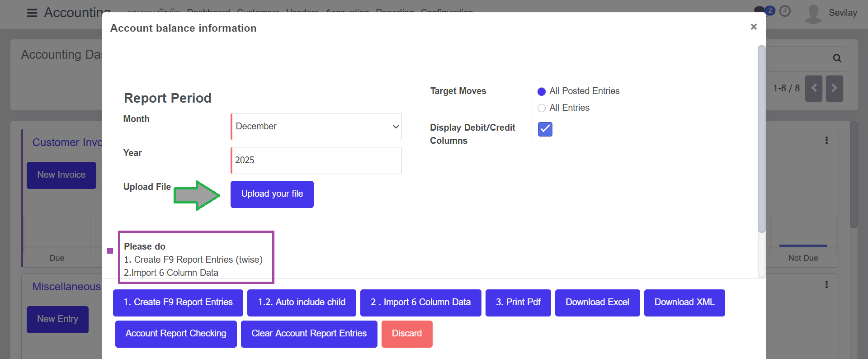Open the Sevilay user account menu
This screenshot has width=868, height=359.
[x=832, y=13]
